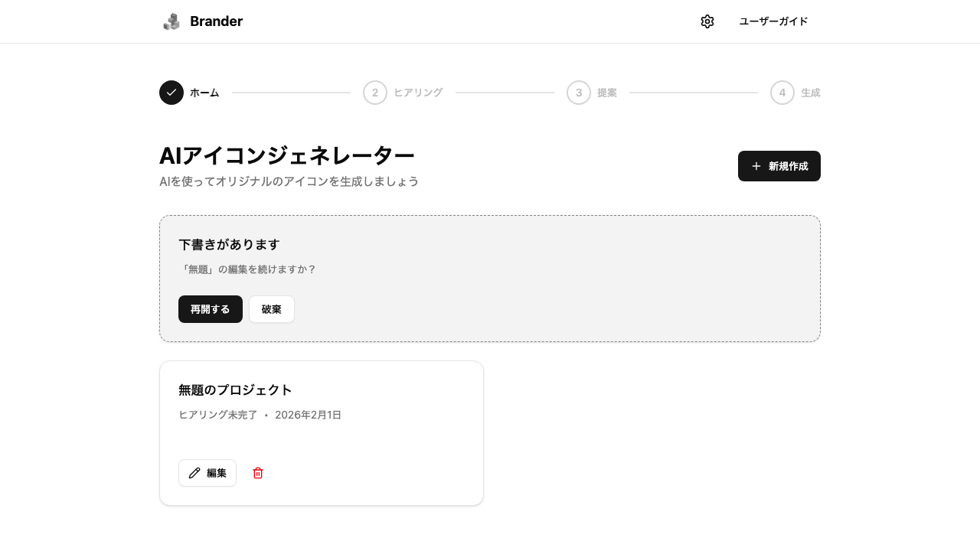The image size is (980, 551).
Task: Open the 生成 step label
Action: pos(811,93)
